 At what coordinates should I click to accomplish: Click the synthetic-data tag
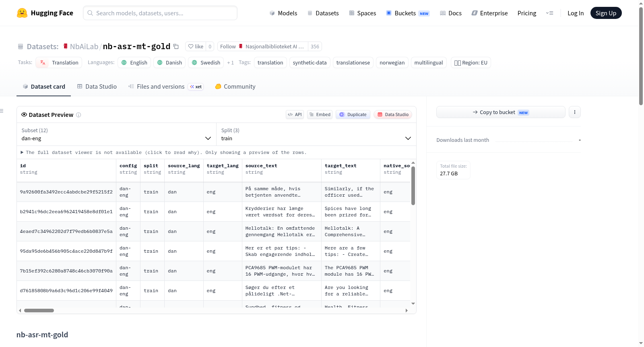click(x=310, y=62)
